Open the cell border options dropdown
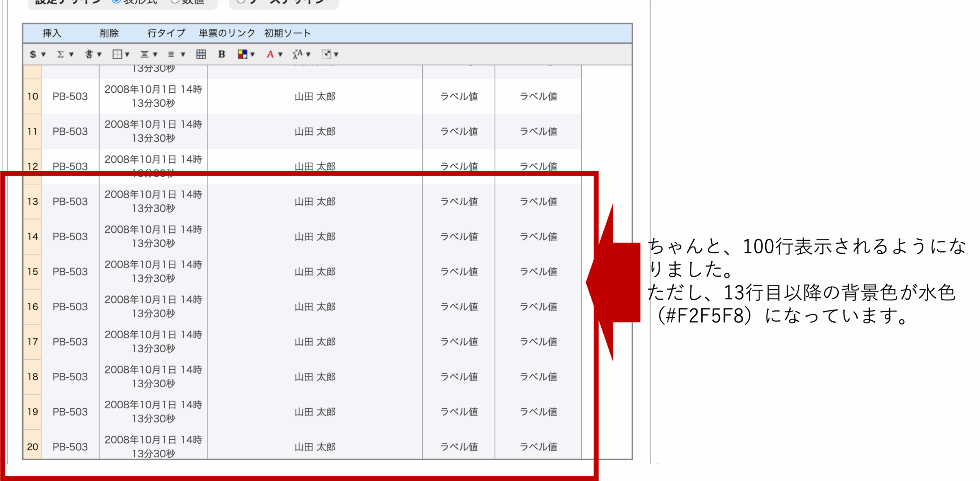980x481 pixels. pyautogui.click(x=121, y=54)
